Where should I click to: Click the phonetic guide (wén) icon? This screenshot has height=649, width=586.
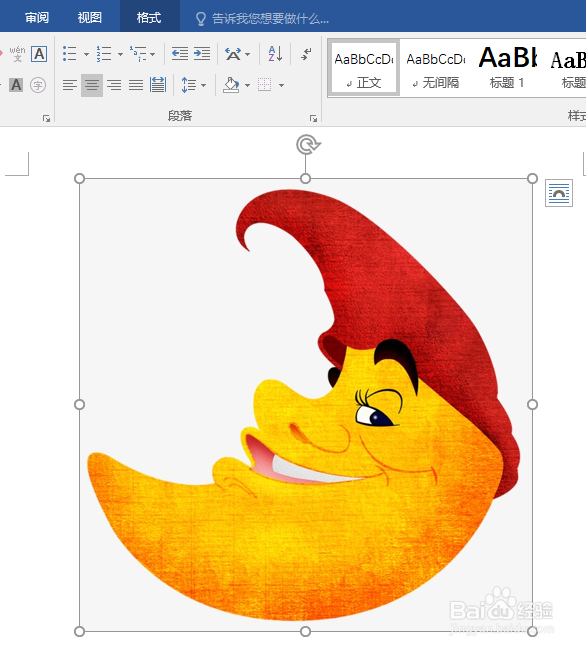17,54
